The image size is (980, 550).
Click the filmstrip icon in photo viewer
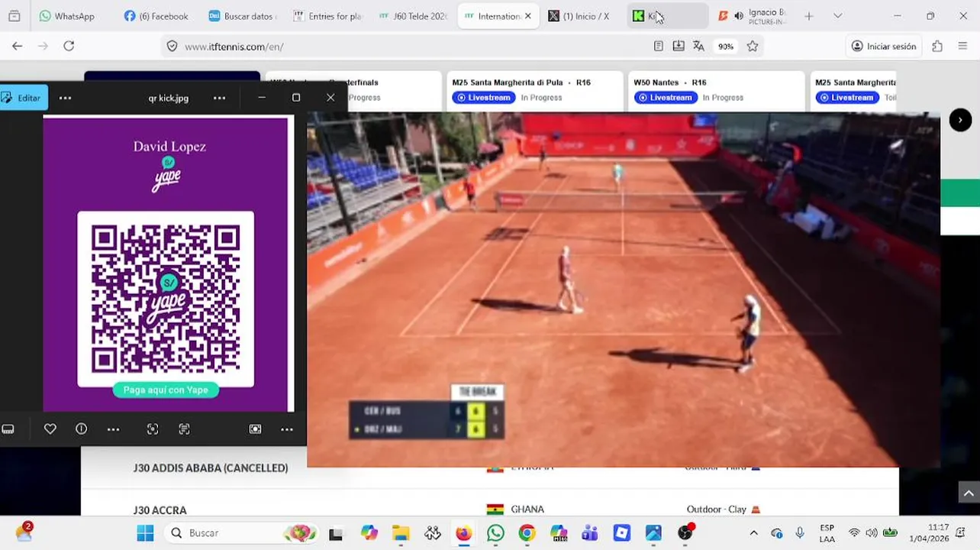pyautogui.click(x=8, y=429)
